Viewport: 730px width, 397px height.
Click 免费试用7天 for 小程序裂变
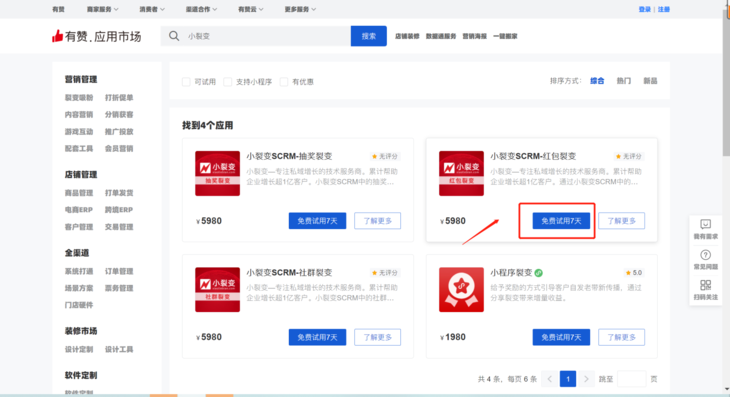561,337
